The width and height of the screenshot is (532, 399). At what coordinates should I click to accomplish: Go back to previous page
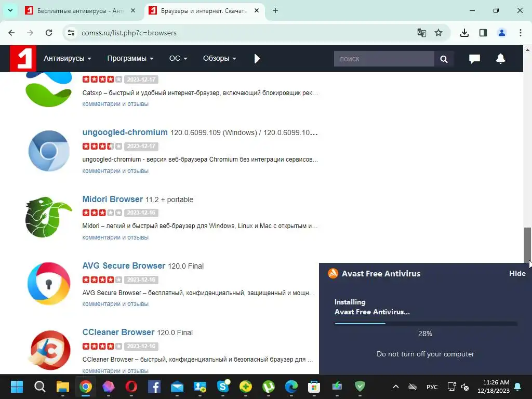(11, 33)
